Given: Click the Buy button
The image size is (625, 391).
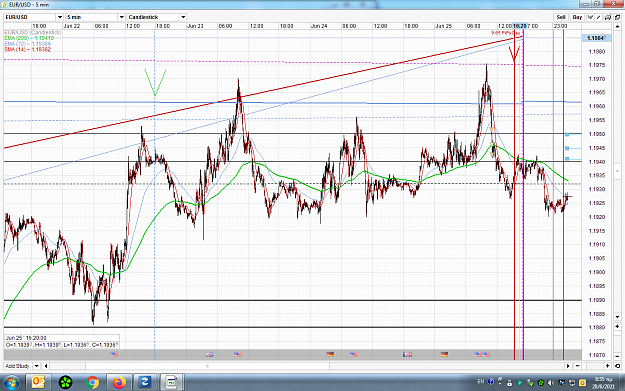Looking at the screenshot, I should (577, 17).
